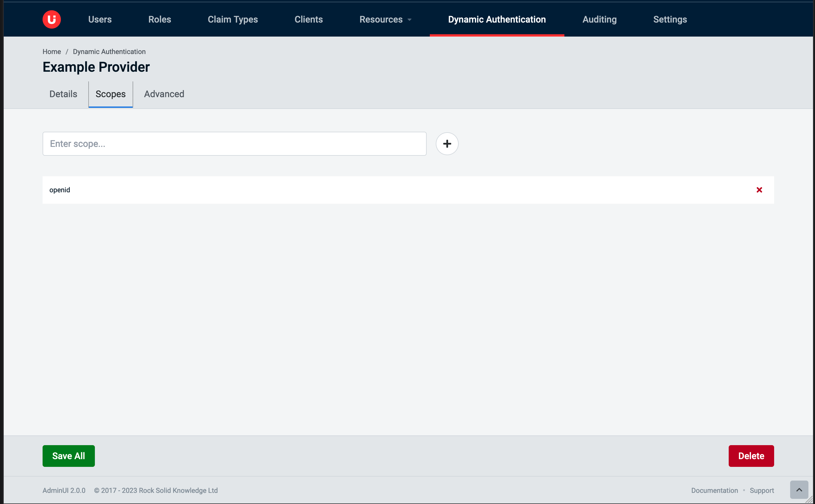Click the AdminUI red logo icon
815x504 pixels.
52,19
